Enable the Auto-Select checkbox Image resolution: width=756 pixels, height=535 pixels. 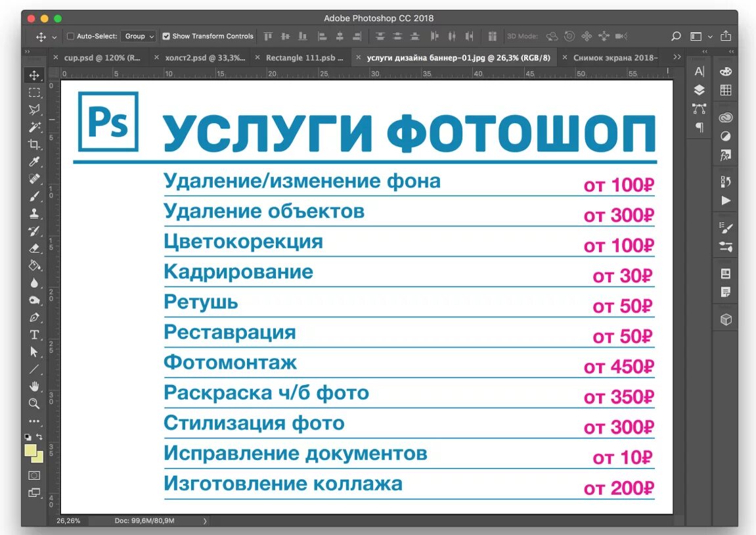pos(70,36)
